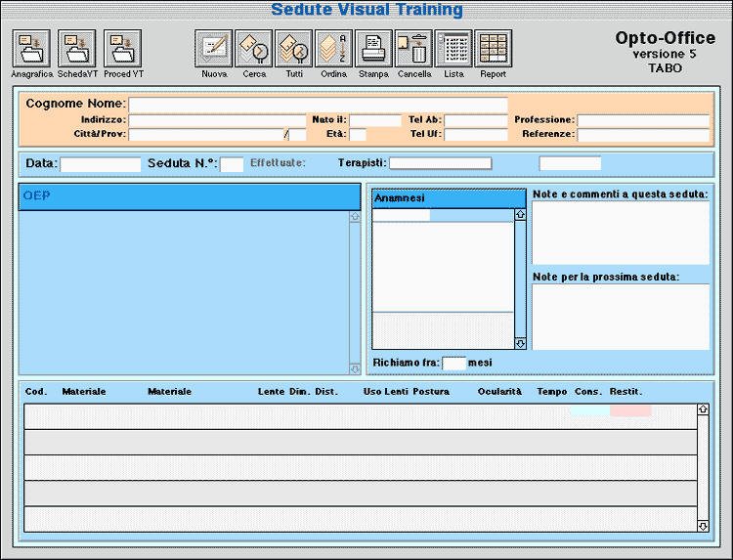Click the Richiamo fra months field
The image size is (733, 560).
453,364
